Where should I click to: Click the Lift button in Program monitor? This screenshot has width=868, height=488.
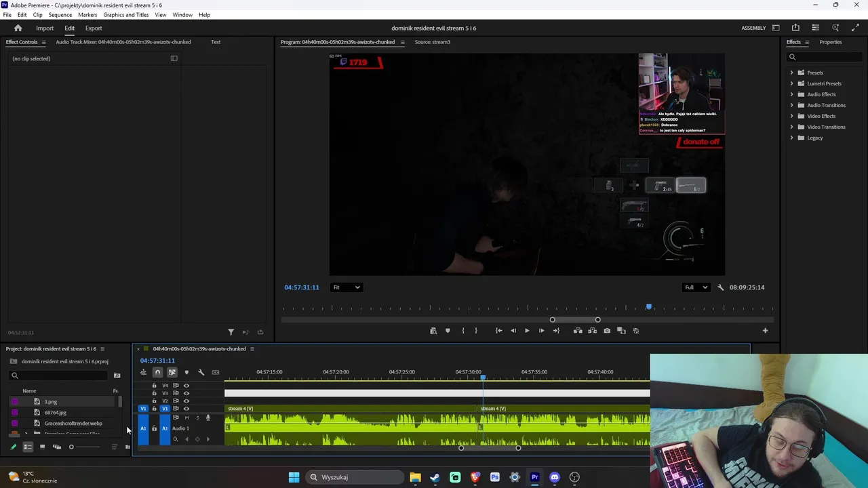click(578, 331)
